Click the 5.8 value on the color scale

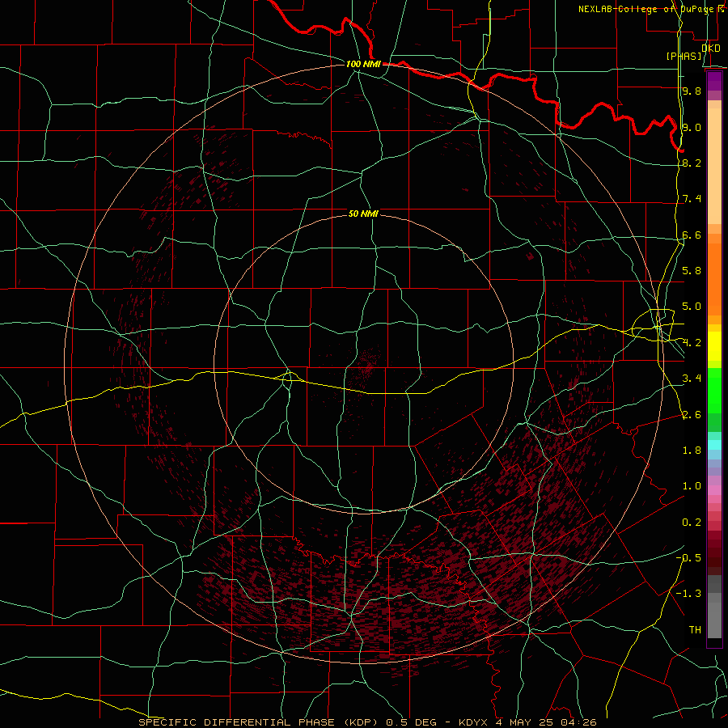click(692, 271)
